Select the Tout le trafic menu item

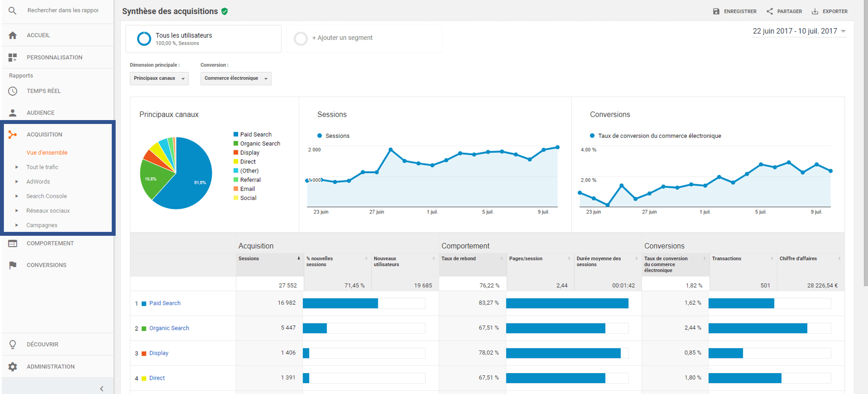click(x=42, y=167)
